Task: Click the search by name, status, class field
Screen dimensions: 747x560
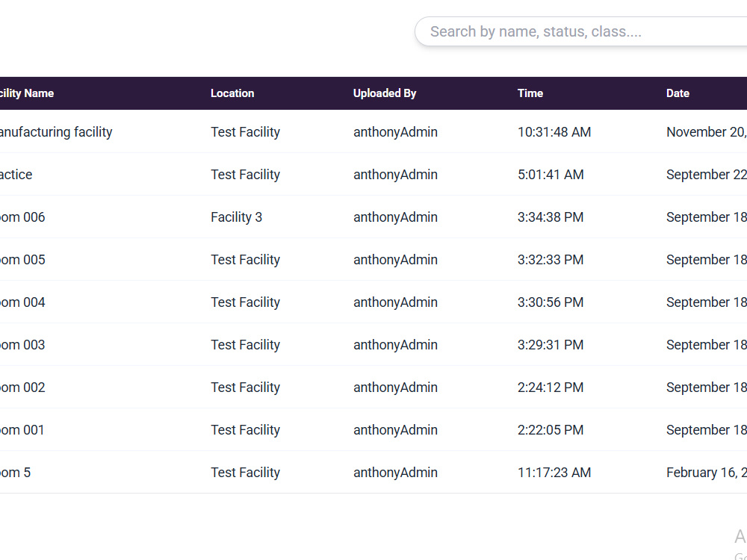Action: tap(581, 31)
